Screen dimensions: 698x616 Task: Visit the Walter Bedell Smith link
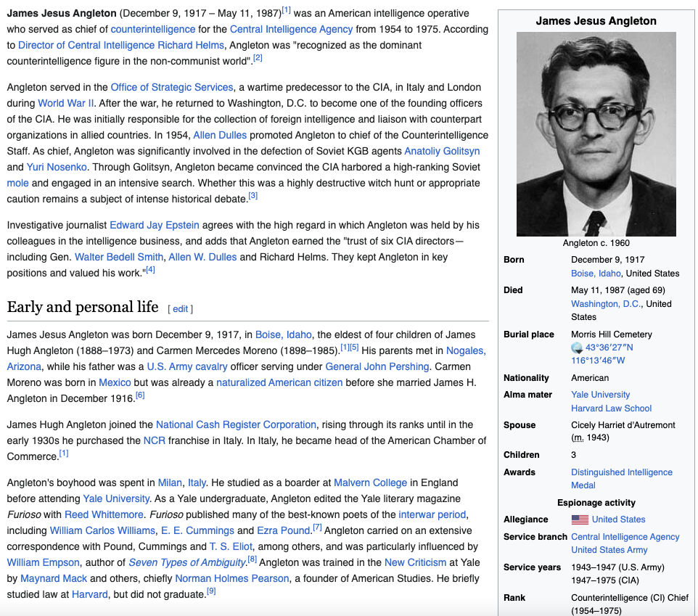point(119,258)
